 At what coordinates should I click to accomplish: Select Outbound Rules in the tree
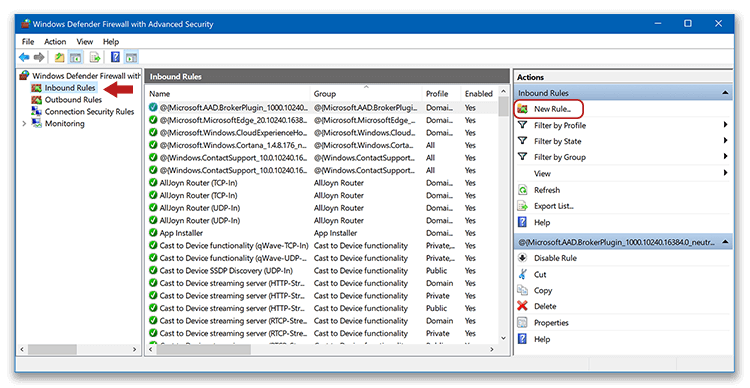point(73,100)
